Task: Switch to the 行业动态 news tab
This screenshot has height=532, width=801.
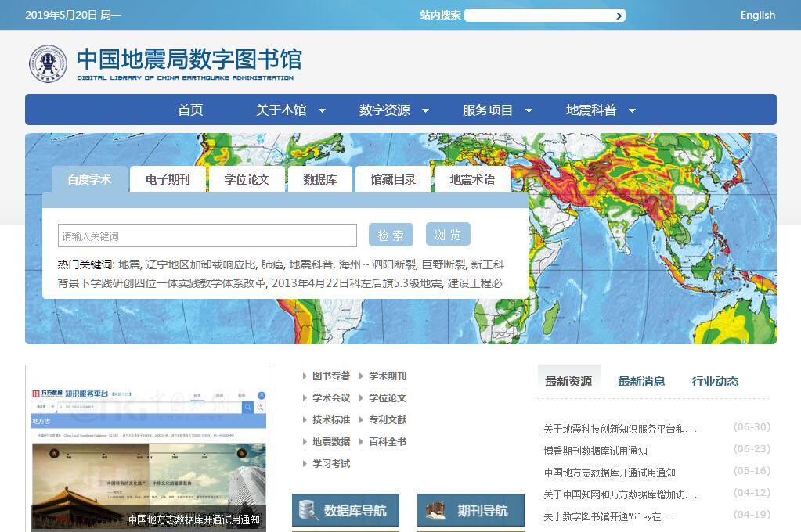Action: click(715, 381)
